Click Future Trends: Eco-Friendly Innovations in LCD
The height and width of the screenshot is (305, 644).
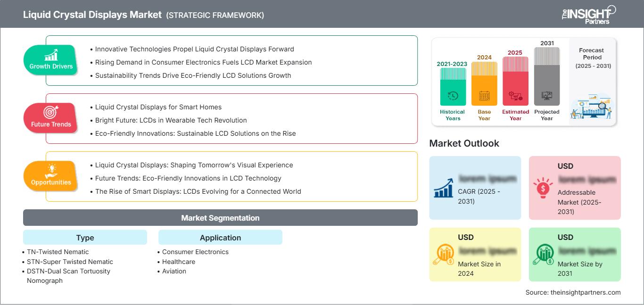pos(188,178)
